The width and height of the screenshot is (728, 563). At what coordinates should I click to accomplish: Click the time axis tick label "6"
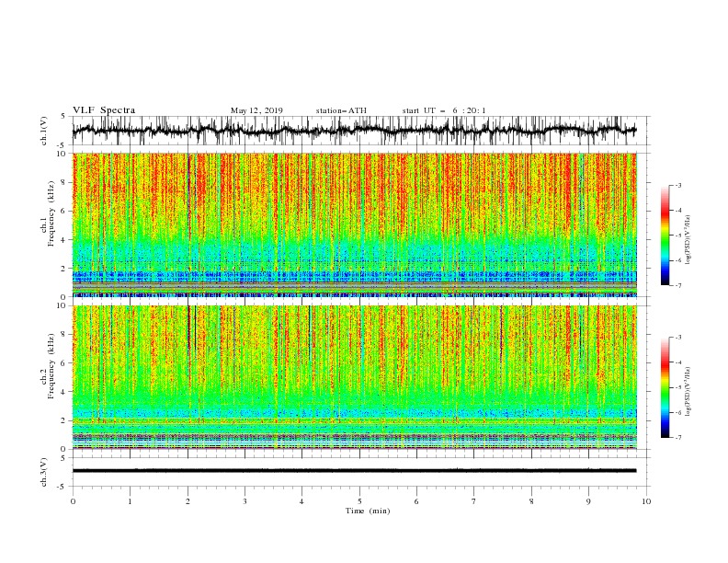pos(416,501)
